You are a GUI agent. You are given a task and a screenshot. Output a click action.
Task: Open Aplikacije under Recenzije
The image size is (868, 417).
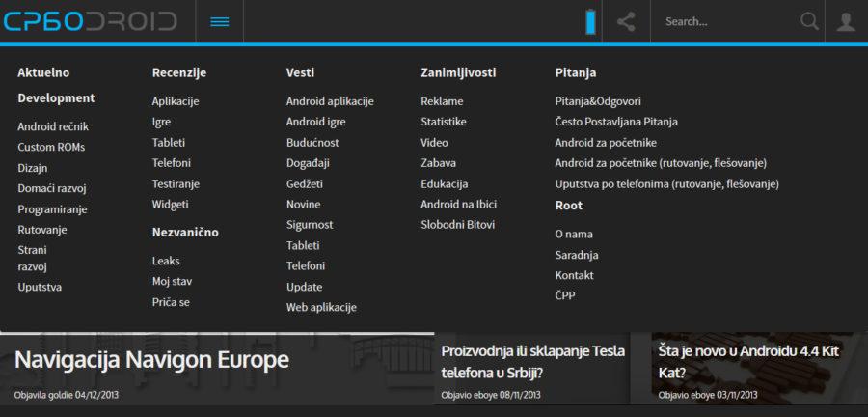(x=176, y=101)
